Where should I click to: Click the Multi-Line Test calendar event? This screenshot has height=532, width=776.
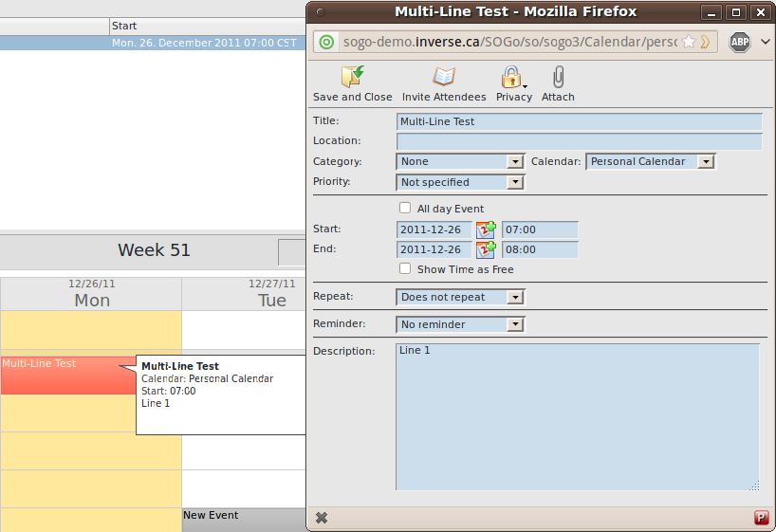coord(57,375)
